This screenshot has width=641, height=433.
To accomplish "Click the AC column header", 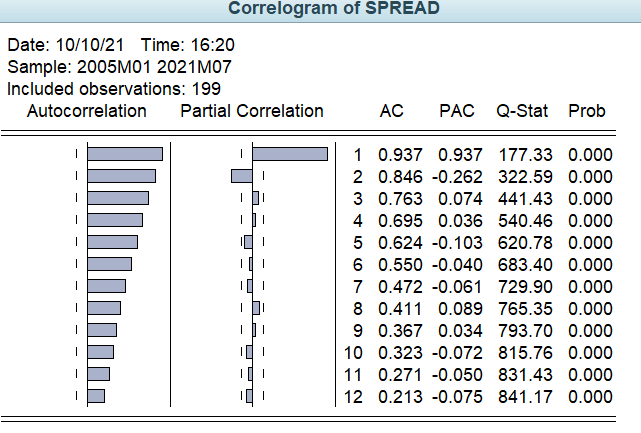I will (x=392, y=111).
